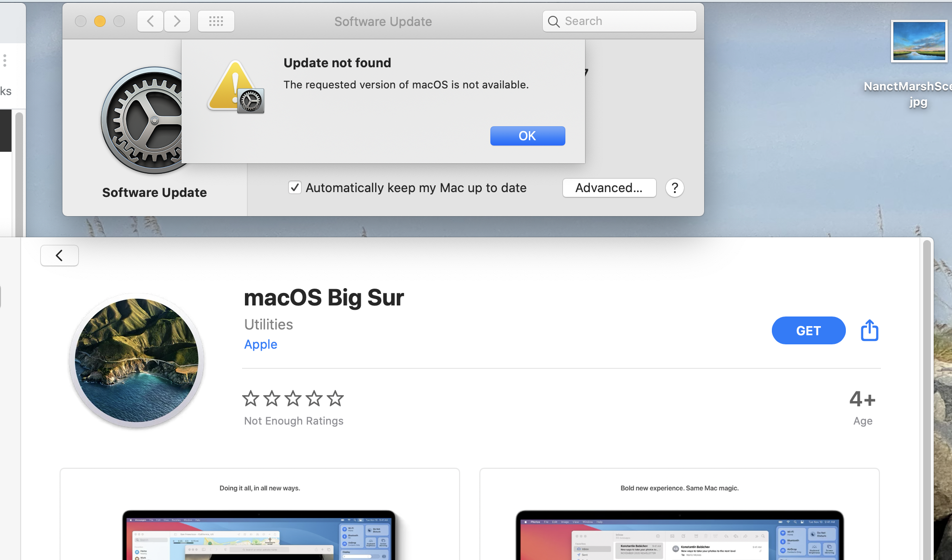The image size is (952, 560).
Task: Click the share icon beside GET
Action: pyautogui.click(x=869, y=330)
